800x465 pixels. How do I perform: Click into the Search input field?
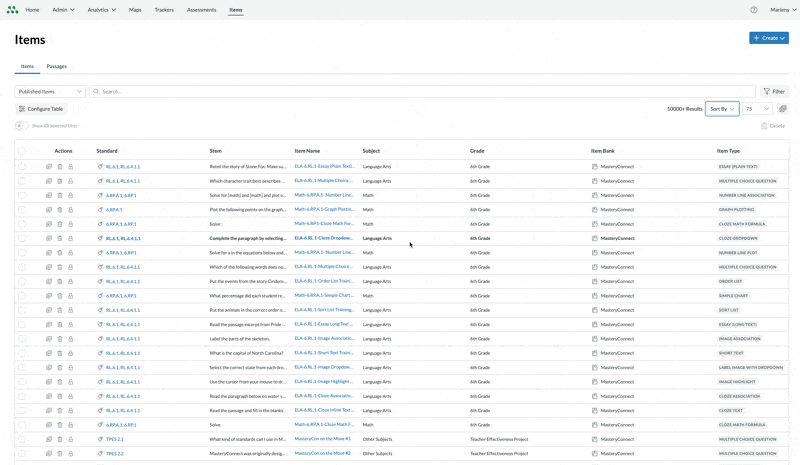420,91
